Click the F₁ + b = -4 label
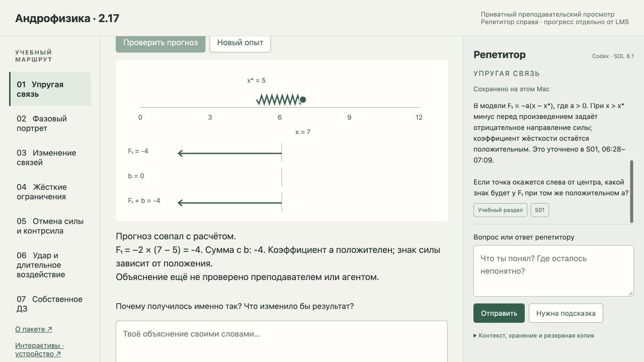644x362 pixels. point(144,201)
